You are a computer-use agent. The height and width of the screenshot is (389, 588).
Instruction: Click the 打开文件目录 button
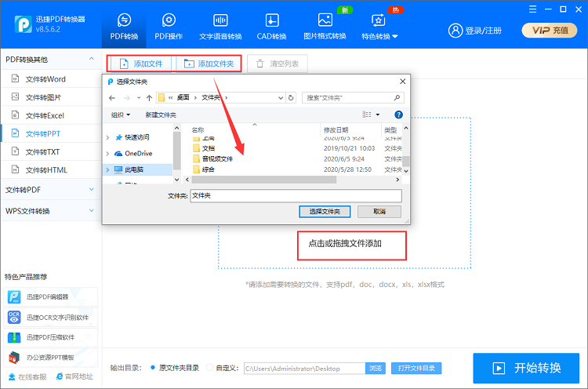coord(416,369)
